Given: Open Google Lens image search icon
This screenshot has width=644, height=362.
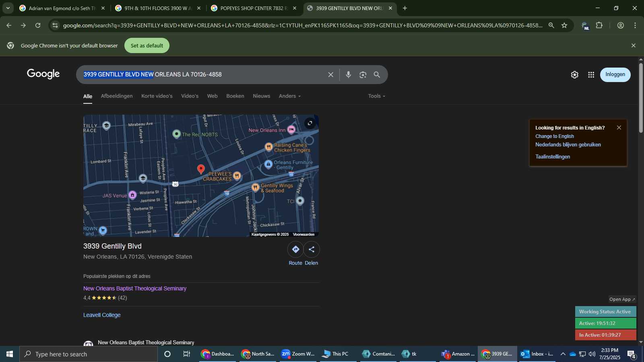Looking at the screenshot, I should point(363,75).
